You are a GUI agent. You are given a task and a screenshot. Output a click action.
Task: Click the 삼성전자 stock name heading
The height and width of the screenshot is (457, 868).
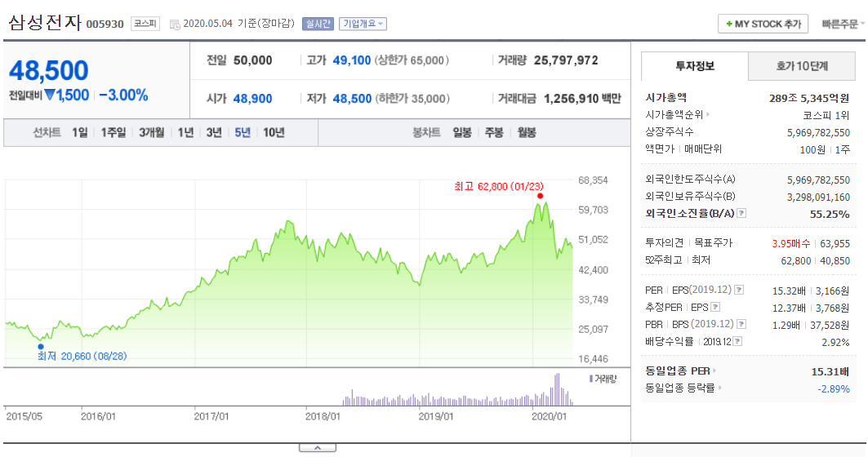point(45,23)
